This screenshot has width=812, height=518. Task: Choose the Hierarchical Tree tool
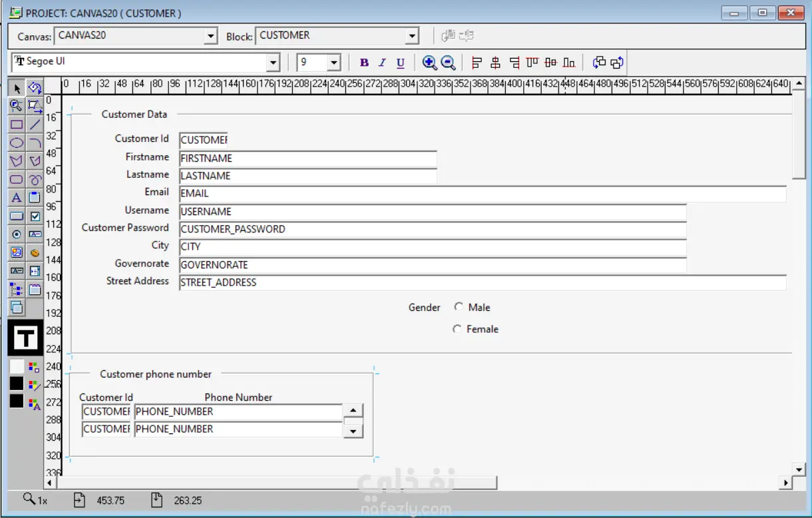17,290
